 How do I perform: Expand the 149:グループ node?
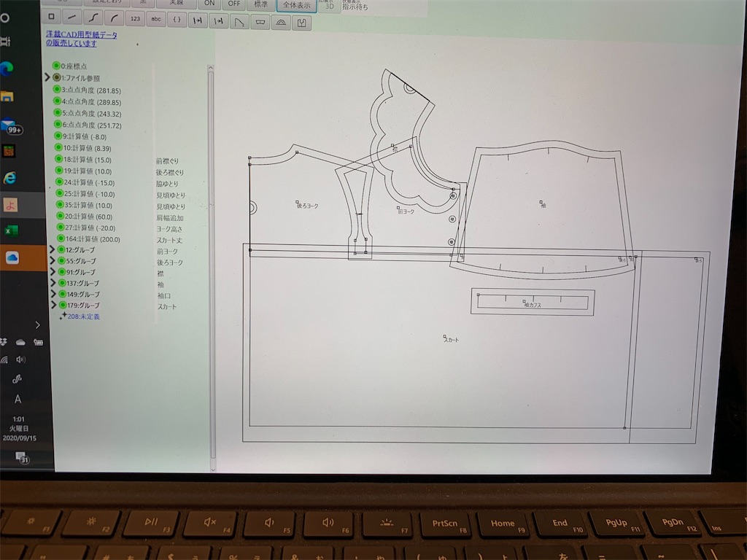pyautogui.click(x=53, y=293)
